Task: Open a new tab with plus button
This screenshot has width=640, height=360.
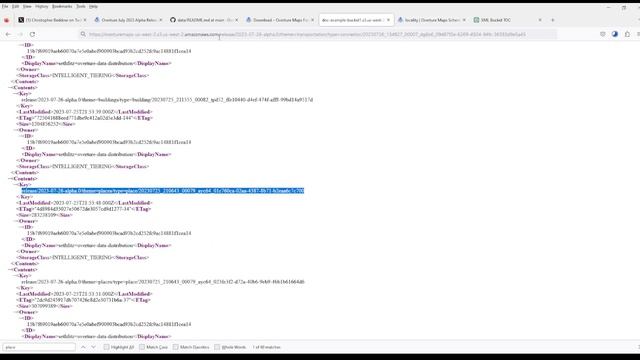Action: coord(553,20)
